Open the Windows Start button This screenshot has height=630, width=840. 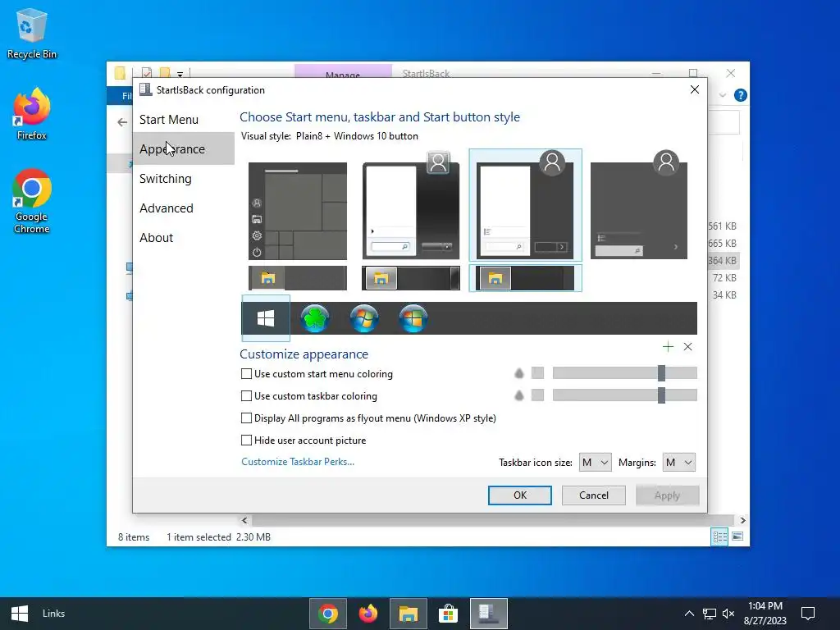[20, 614]
